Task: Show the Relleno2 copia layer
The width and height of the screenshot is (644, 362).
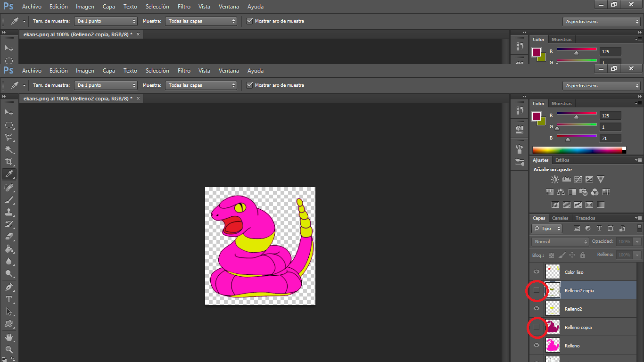Action: pos(536,290)
